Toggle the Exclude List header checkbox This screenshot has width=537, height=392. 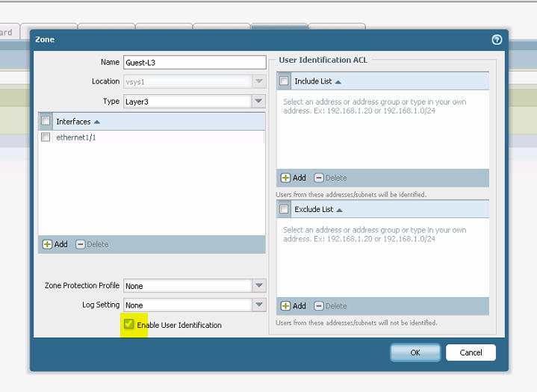(284, 209)
